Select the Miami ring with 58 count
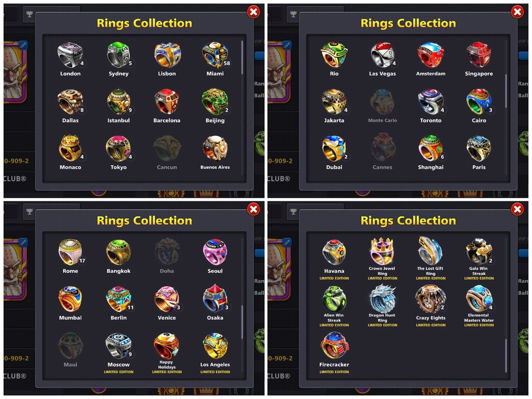Viewport: 532px width, 399px height. coord(215,55)
